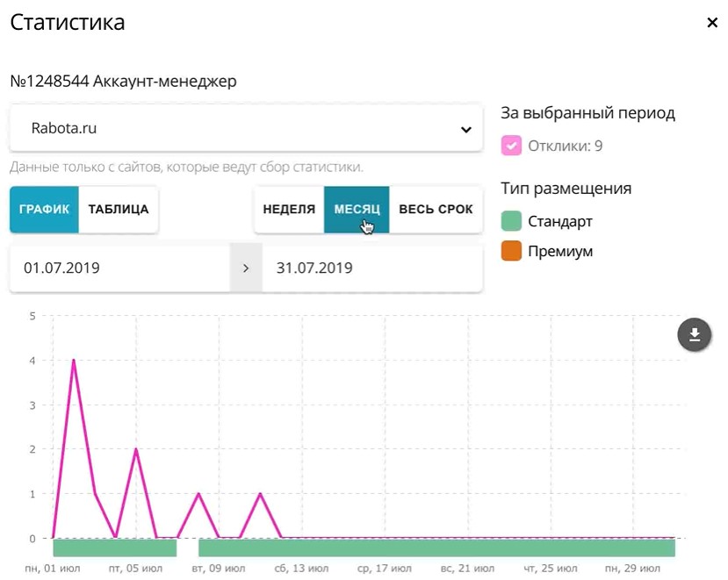The image size is (728, 580).
Task: Switch to the ТАБЛИЦА view tab
Action: point(119,209)
